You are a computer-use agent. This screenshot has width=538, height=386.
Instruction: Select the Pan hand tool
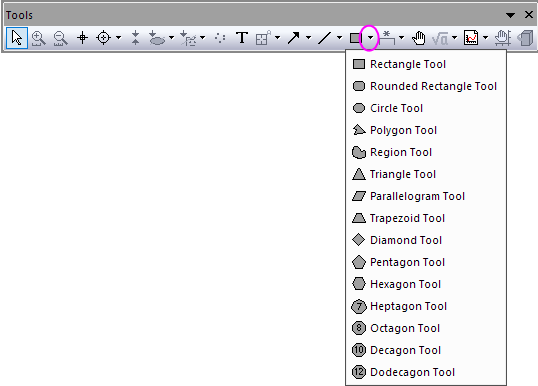click(419, 38)
